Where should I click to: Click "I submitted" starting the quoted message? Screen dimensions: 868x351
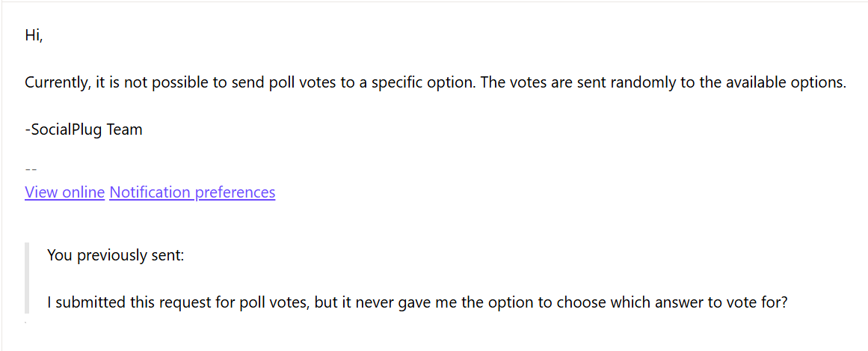[82, 303]
